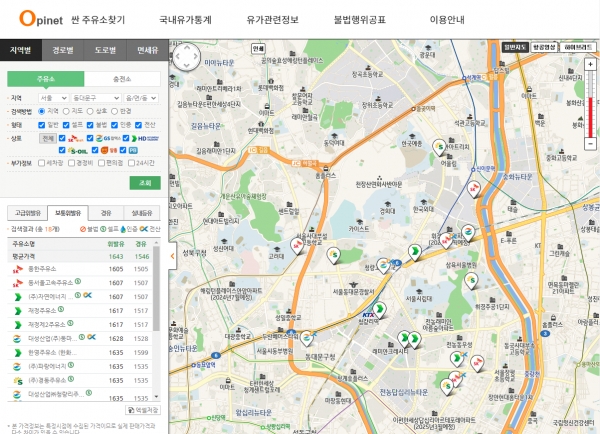Image resolution: width=600 pixels, height=434 pixels.
Task: Open the 이용안내 menu
Action: (x=447, y=20)
